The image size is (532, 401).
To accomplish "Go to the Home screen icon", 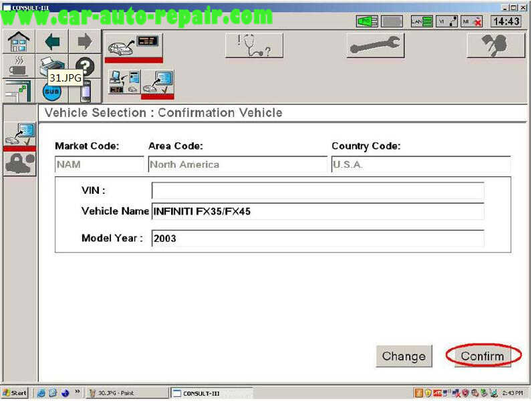I will 19,41.
